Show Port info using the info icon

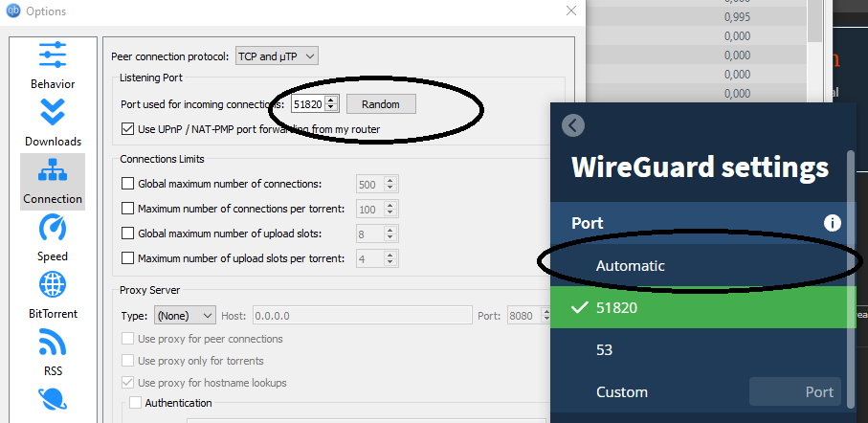click(x=832, y=223)
